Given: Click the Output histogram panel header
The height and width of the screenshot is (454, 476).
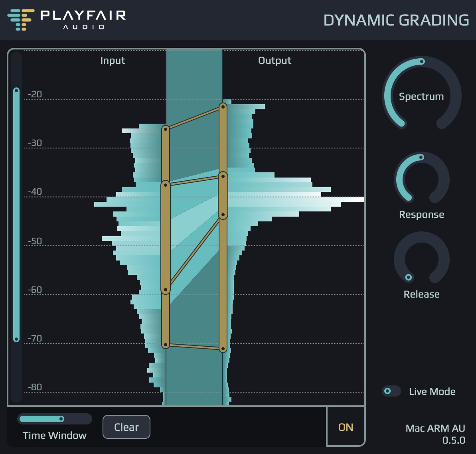Looking at the screenshot, I should pyautogui.click(x=274, y=60).
